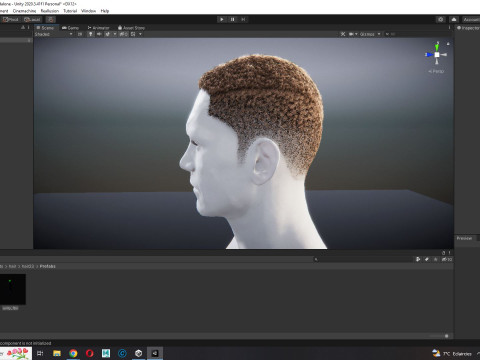Search by label filter icon in Project
The width and height of the screenshot is (480, 360).
point(427,259)
